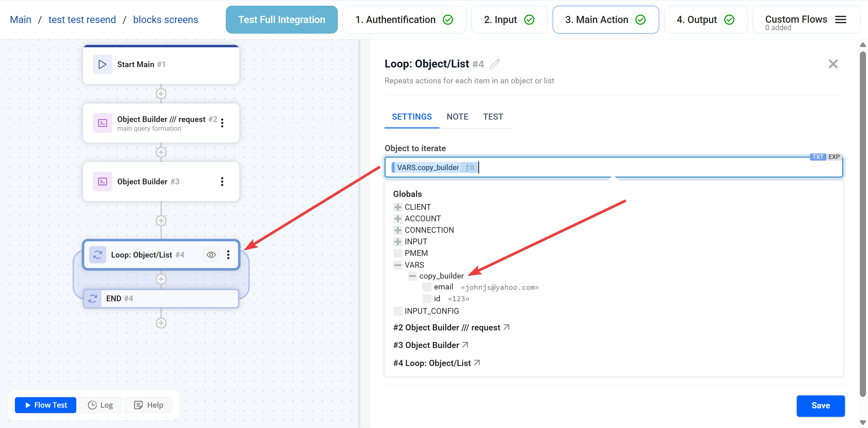Open the #3 Object Builder output arrow link
Screen dimensions: 868x428
465,345
